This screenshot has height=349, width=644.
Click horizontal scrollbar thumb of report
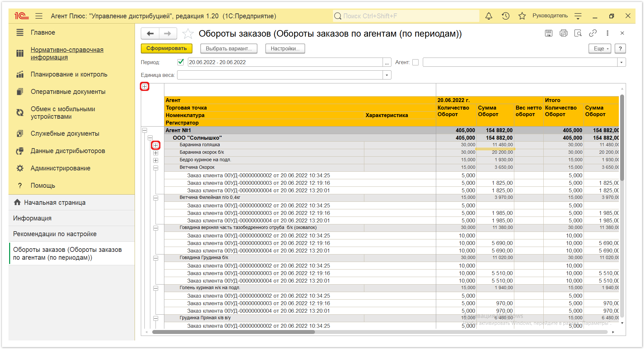tap(233, 332)
